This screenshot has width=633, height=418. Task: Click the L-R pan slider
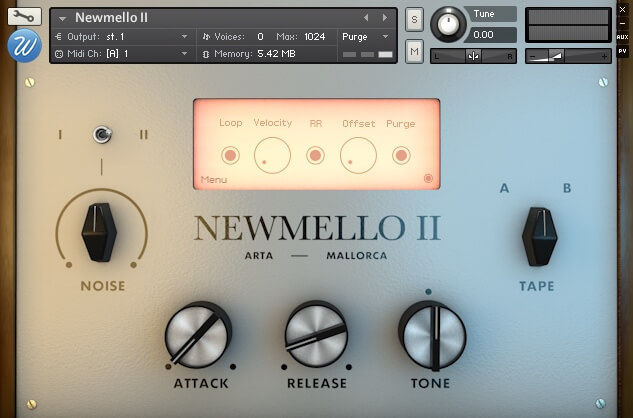click(x=473, y=56)
